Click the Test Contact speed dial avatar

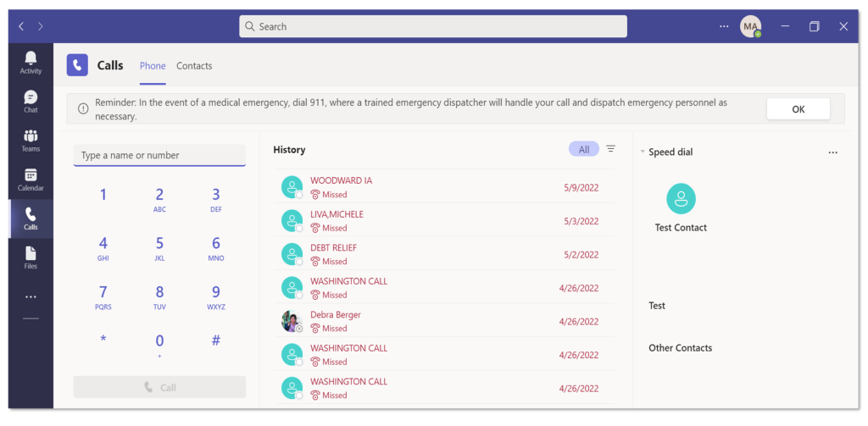pos(681,198)
